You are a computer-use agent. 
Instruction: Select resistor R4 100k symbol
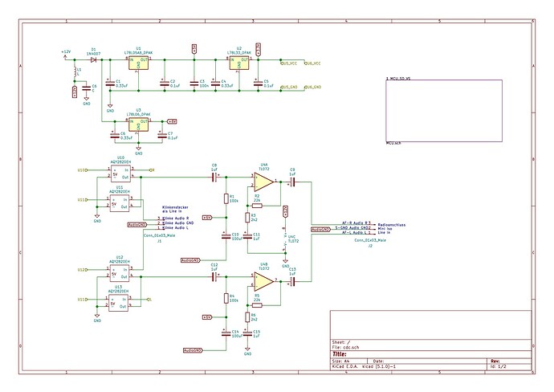click(226, 299)
